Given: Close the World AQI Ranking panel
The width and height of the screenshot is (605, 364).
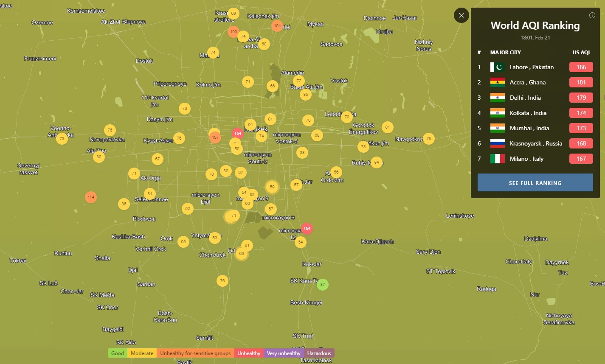Looking at the screenshot, I should coord(461,15).
